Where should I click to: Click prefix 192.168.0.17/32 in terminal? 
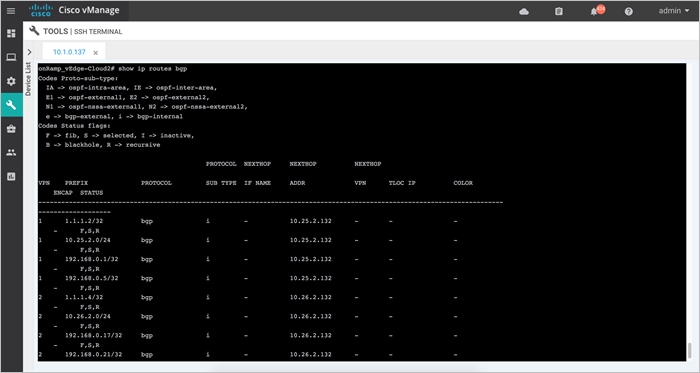[94, 335]
